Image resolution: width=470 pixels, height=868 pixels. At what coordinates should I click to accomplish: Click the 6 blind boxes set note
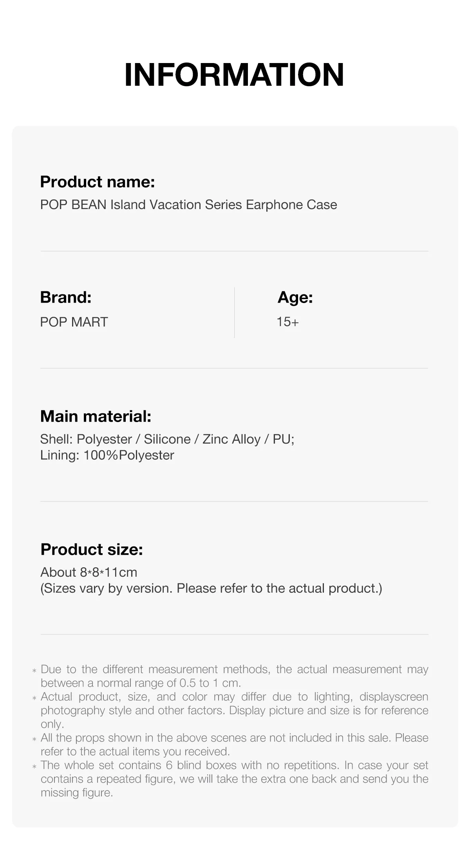235,779
